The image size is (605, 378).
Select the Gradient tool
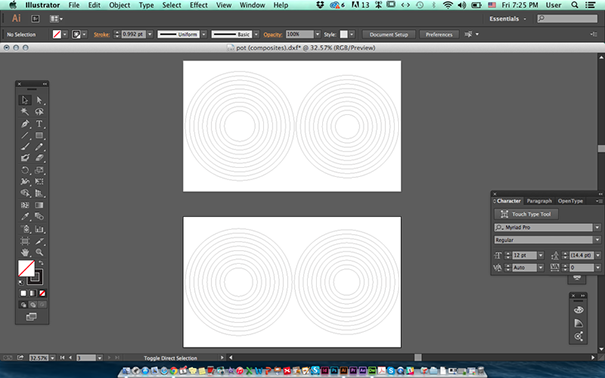point(39,205)
